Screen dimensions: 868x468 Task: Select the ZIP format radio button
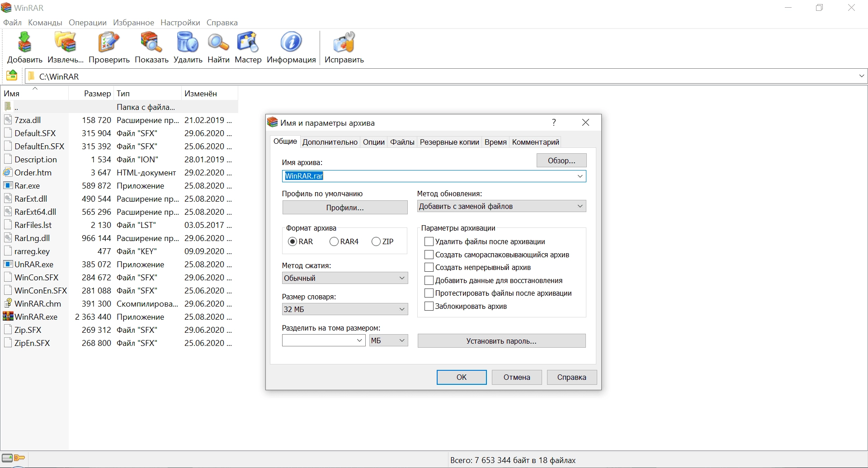pos(376,241)
